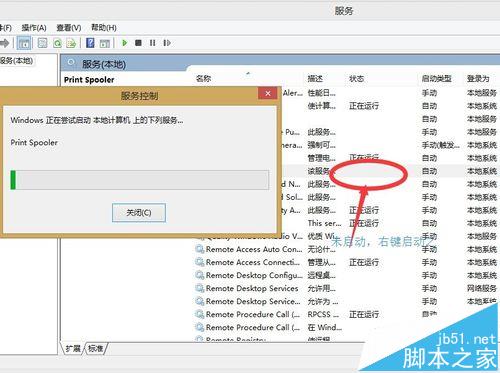Viewport: 500px width, 373px height.
Task: Click the 允许为 ... description cell
Action: tap(323, 301)
